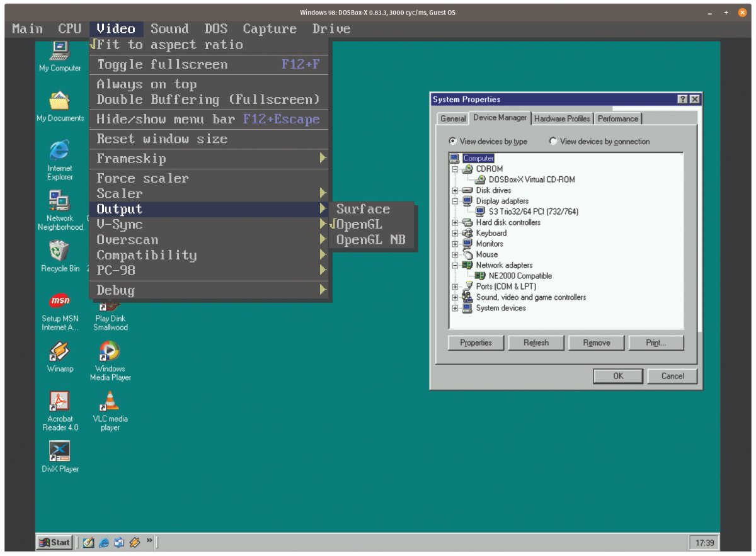Collapse the Display adapters tree node
This screenshot has height=556, width=756.
(x=455, y=201)
